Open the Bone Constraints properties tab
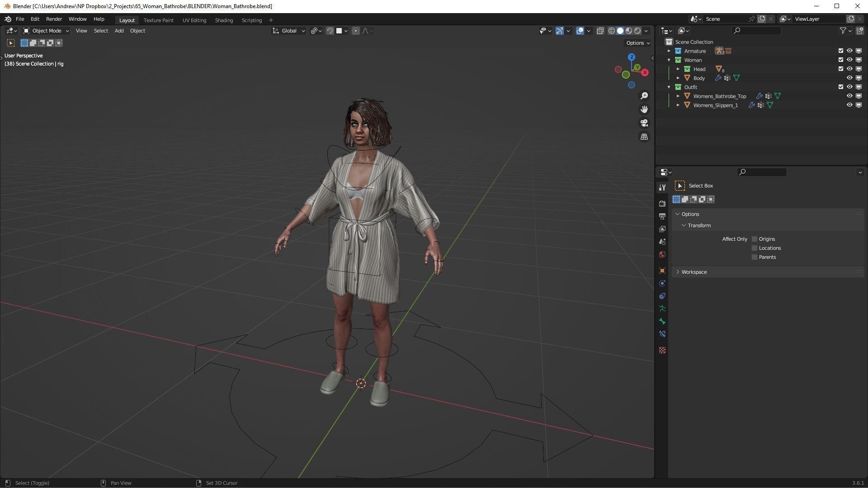The image size is (868, 488). pos(662,334)
